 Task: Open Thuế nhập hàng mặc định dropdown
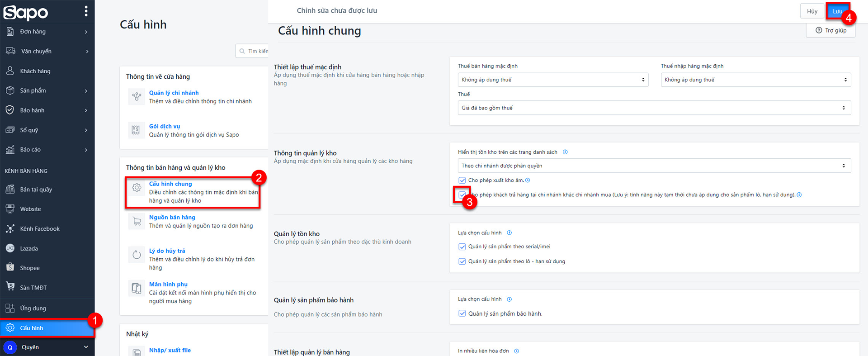click(x=755, y=80)
